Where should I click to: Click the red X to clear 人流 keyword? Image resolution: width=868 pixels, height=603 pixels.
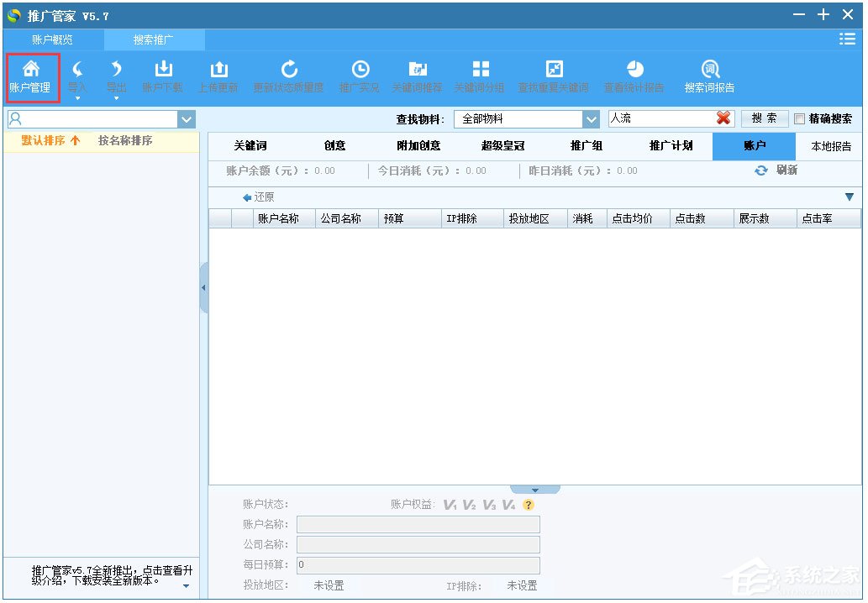click(722, 118)
